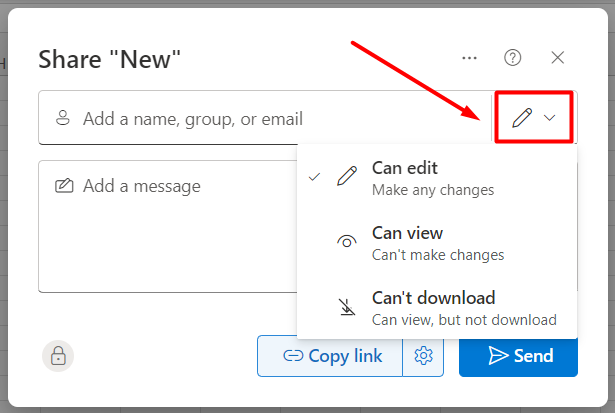
Task: Click the Copy link button
Action: coord(330,356)
